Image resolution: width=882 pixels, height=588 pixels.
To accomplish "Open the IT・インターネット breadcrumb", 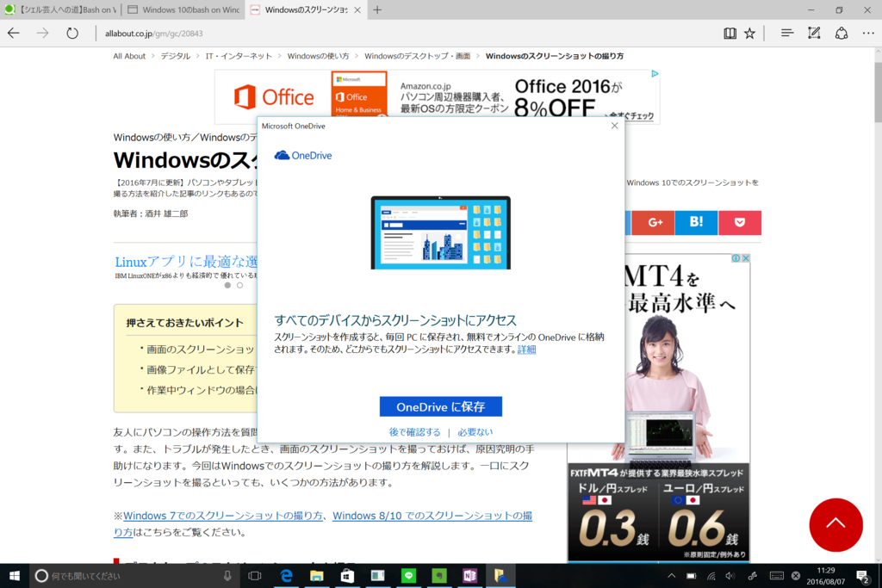I will tap(239, 56).
